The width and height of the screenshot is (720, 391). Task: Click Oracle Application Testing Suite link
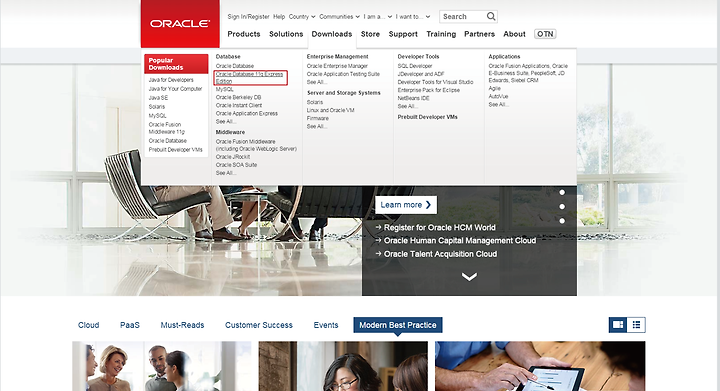[x=343, y=74]
